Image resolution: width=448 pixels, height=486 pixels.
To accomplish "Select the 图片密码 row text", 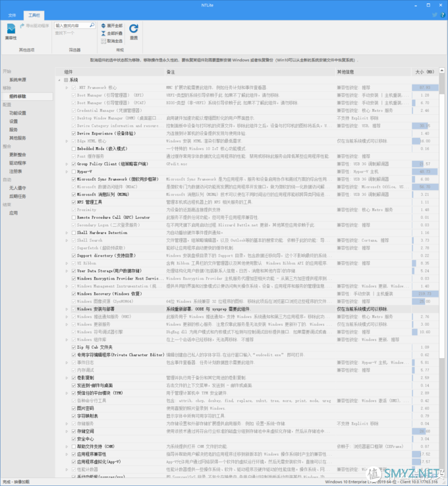I will click(x=85, y=408).
